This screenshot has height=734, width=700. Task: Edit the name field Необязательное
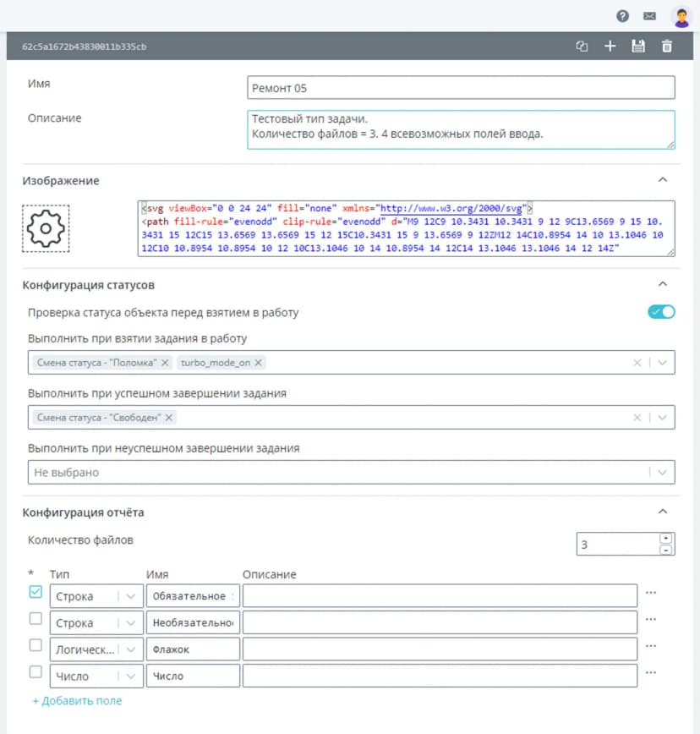click(x=193, y=622)
